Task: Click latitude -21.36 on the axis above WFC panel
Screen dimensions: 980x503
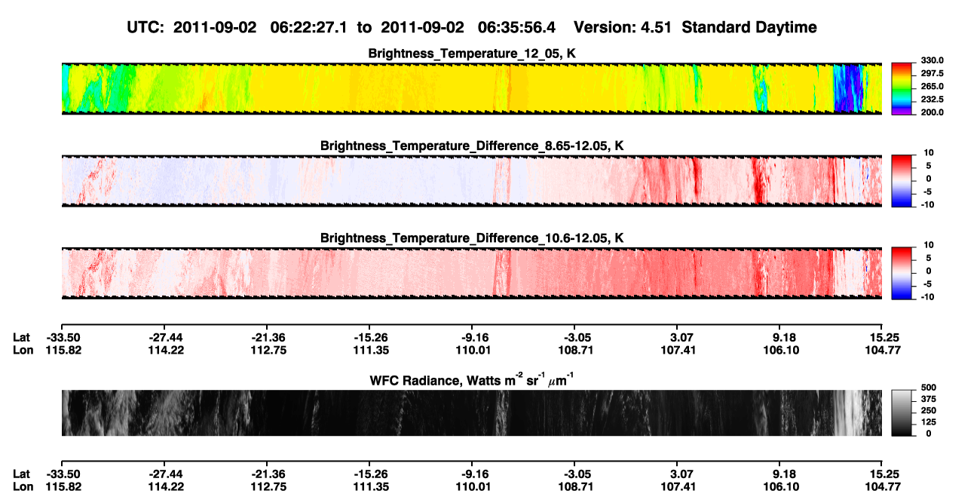Action: pyautogui.click(x=268, y=338)
